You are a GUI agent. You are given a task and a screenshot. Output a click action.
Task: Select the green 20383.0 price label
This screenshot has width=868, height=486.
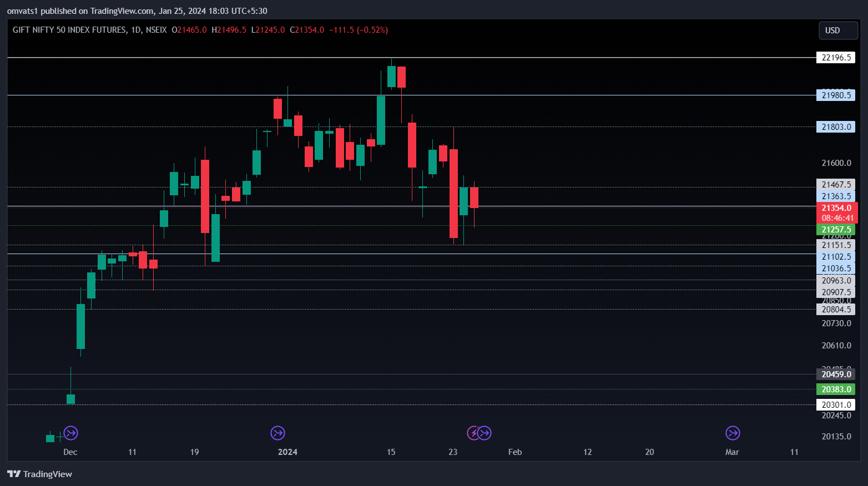click(836, 389)
